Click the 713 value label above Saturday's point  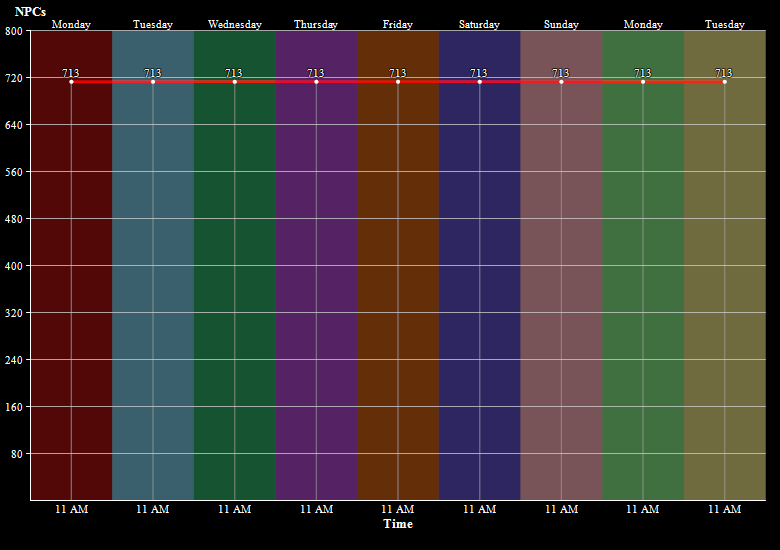click(479, 72)
